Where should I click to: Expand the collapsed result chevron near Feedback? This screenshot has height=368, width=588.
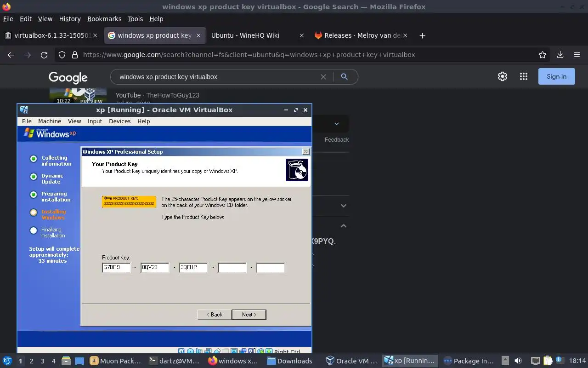coord(337,124)
